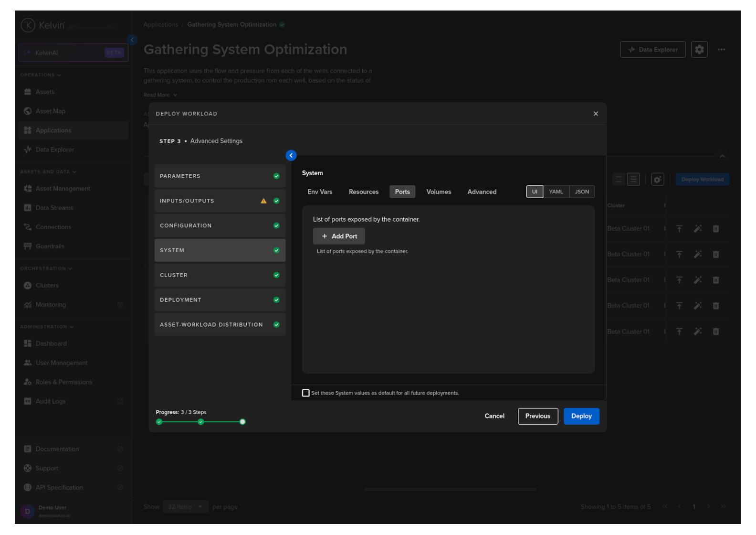The image size is (756, 535).
Task: Click the settings gear beside Data Explorer
Action: point(699,50)
